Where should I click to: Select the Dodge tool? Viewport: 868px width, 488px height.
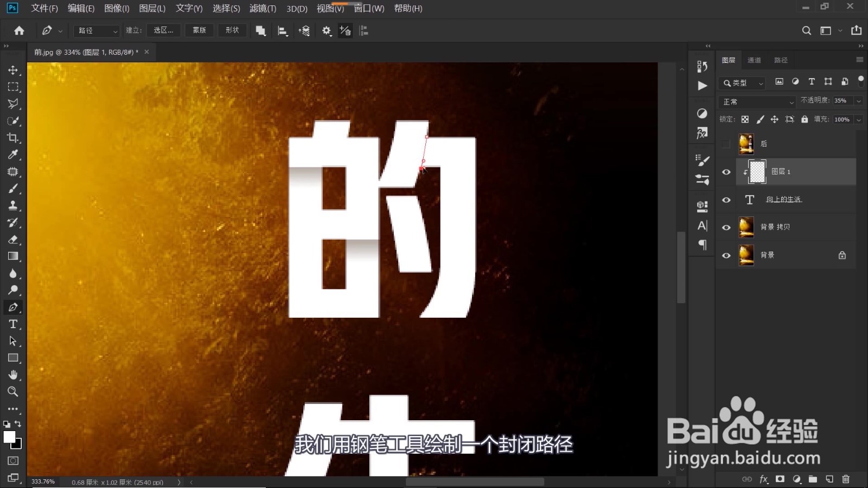13,290
